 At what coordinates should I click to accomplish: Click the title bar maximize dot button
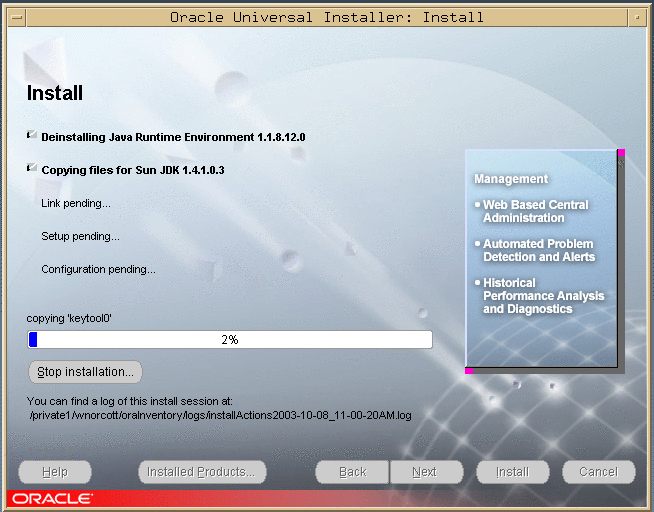[x=637, y=18]
